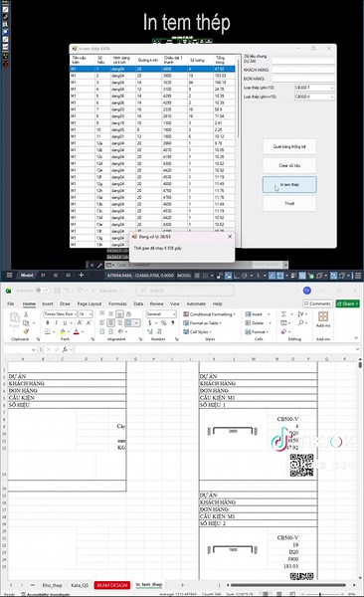Switch to the Insert ribbon tab
This screenshot has height=597, width=364.
(x=47, y=303)
